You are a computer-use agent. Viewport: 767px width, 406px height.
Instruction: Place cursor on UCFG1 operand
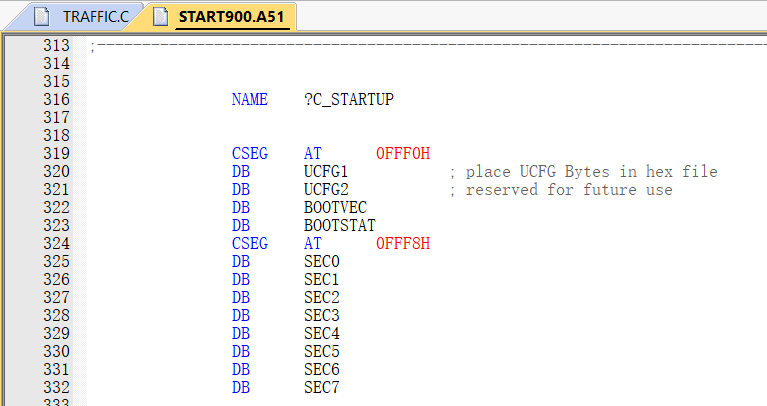[326, 172]
